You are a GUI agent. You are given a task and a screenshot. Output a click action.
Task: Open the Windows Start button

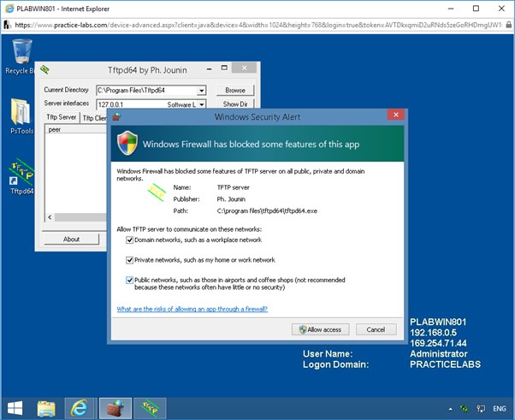coord(15,408)
